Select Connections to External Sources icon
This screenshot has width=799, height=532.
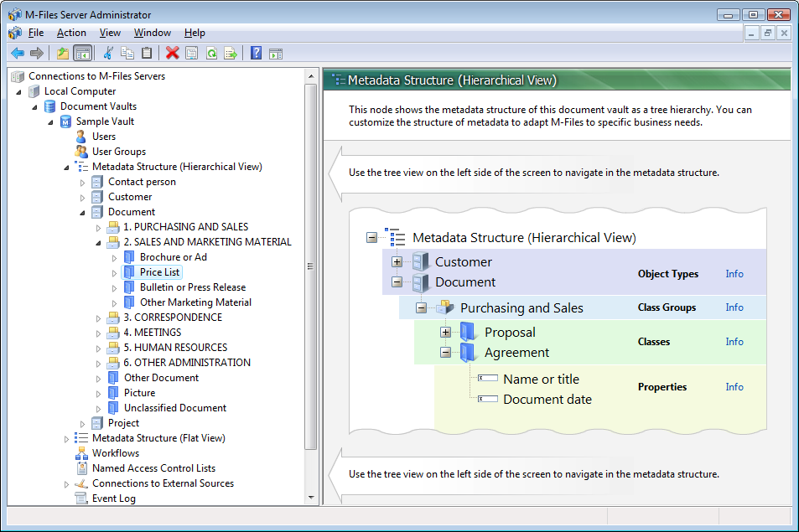pos(81,483)
